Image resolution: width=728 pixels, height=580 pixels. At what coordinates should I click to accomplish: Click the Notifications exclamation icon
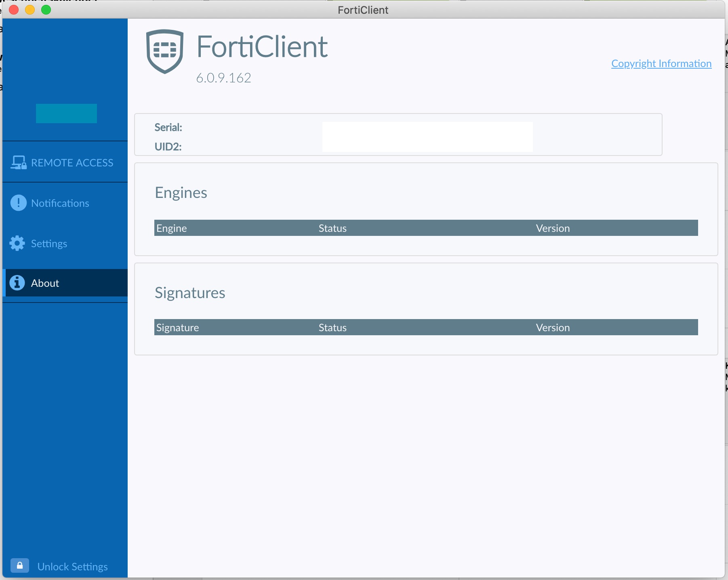coord(18,203)
